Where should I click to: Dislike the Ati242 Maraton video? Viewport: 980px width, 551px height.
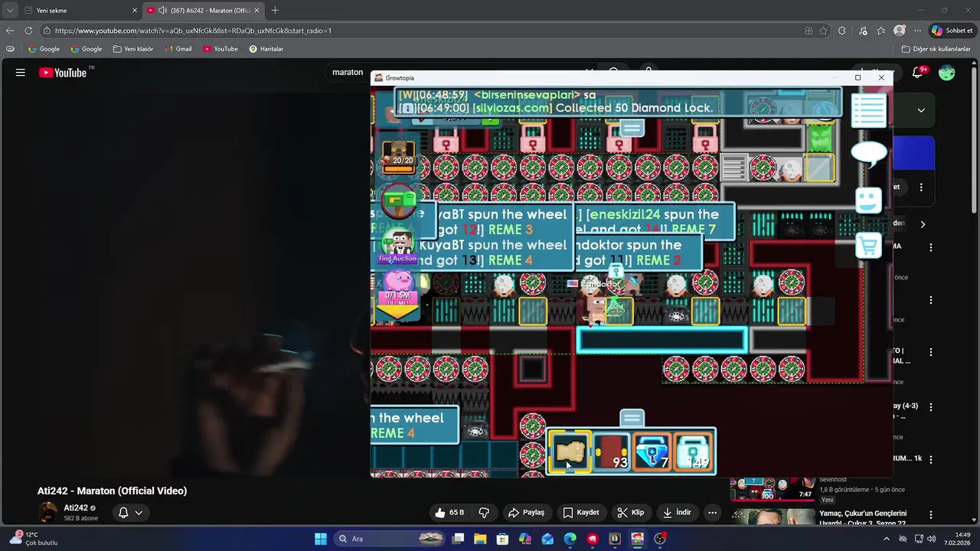pyautogui.click(x=484, y=513)
